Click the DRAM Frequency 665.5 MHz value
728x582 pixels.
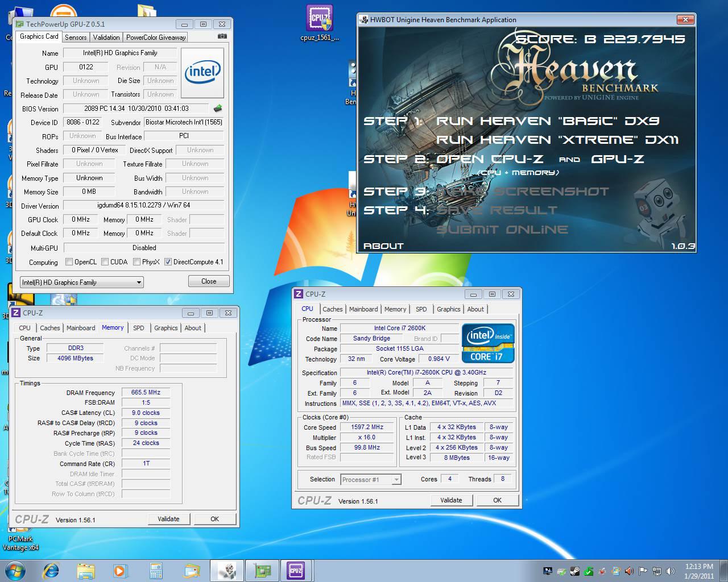pyautogui.click(x=146, y=392)
